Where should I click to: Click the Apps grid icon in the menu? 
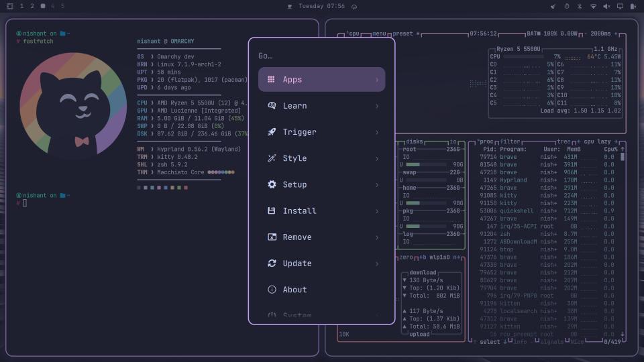[x=271, y=79]
